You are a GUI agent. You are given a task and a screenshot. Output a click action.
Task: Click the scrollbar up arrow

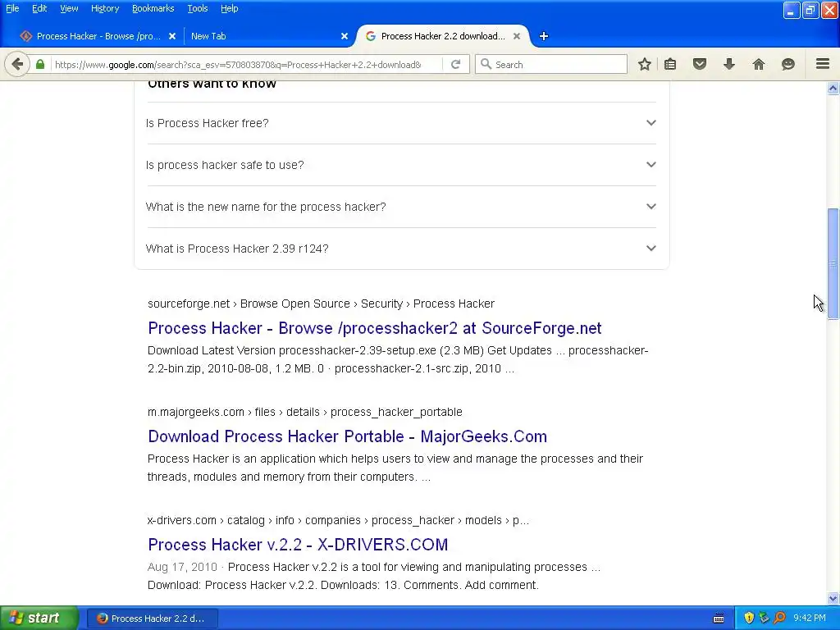[x=833, y=88]
